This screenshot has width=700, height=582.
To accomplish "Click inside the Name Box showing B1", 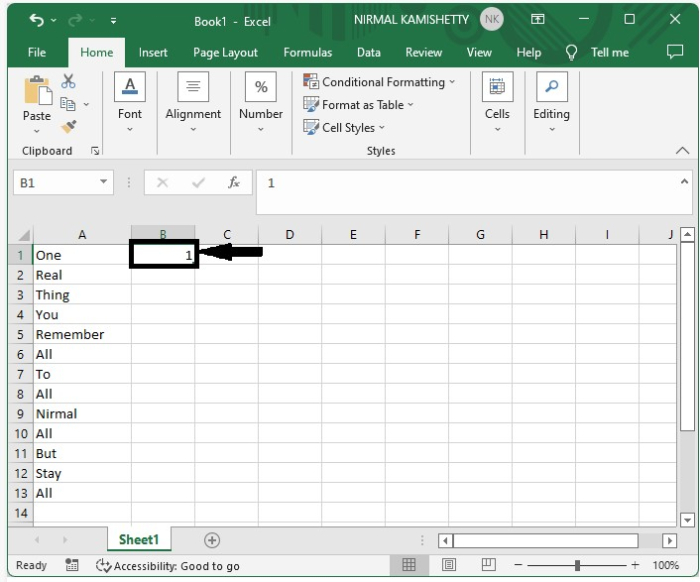I will click(56, 183).
